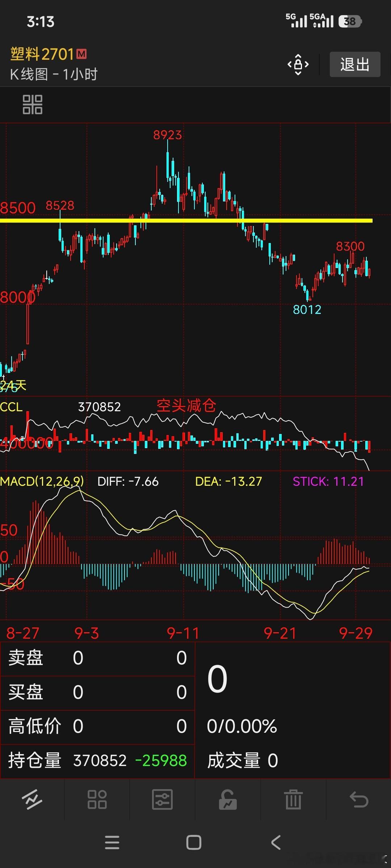Screen dimensions: 391x868
Task: Tap the 370852 value in CCL panel
Action: [100, 407]
